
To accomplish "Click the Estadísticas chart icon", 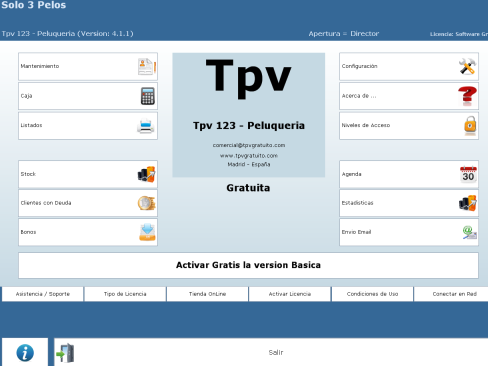I will pyautogui.click(x=468, y=203).
